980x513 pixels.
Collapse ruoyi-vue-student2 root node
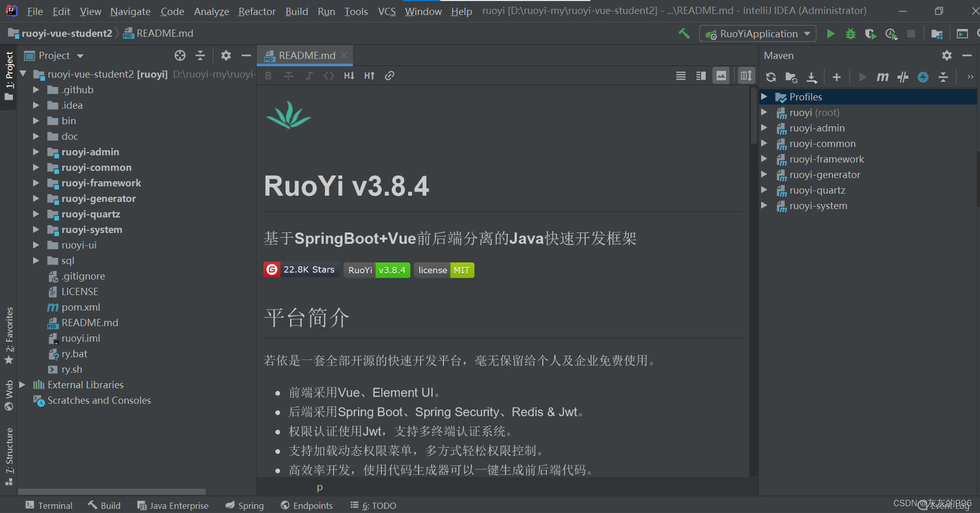(23, 74)
